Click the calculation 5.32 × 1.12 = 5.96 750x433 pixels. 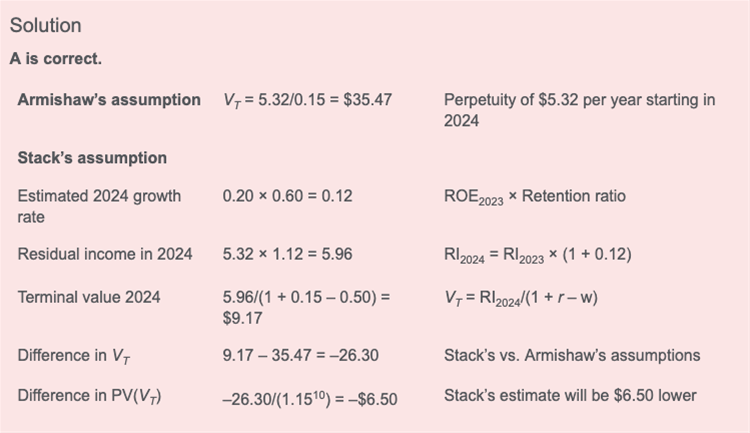pyautogui.click(x=287, y=254)
